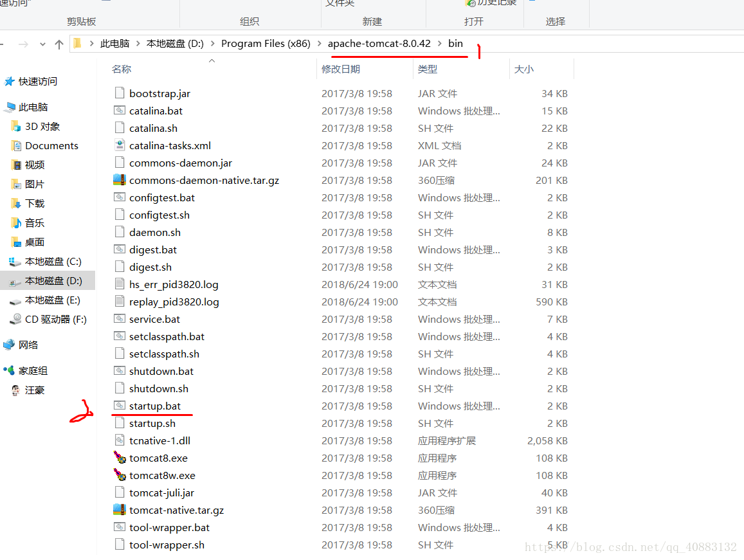The height and width of the screenshot is (560, 744).
Task: Click the catalina.bat batch file icon
Action: [x=120, y=111]
